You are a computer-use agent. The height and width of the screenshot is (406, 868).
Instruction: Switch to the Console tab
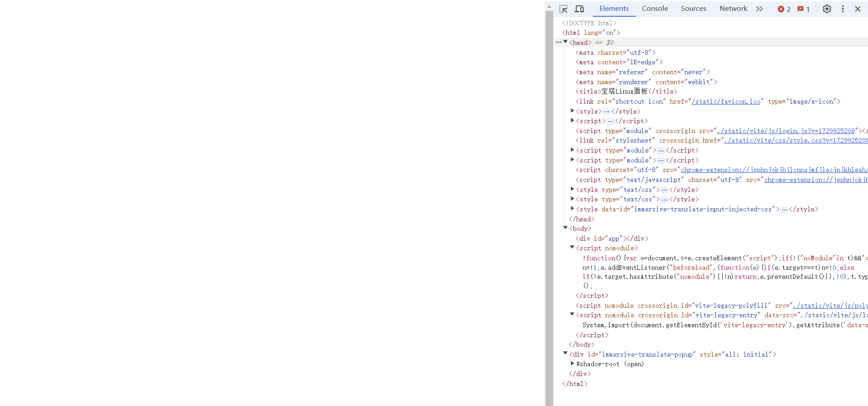click(655, 9)
